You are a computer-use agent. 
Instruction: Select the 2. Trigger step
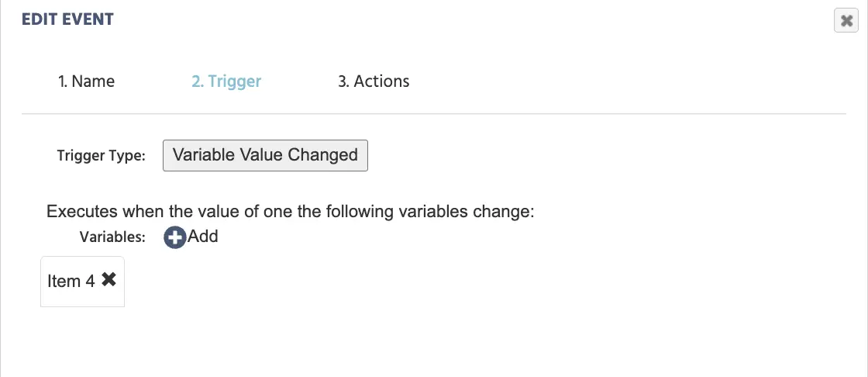click(226, 81)
